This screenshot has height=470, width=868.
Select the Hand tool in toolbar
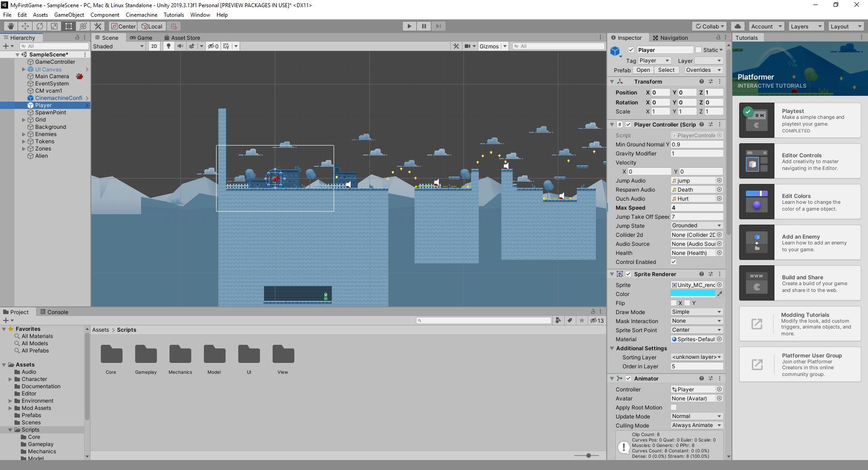(x=10, y=26)
